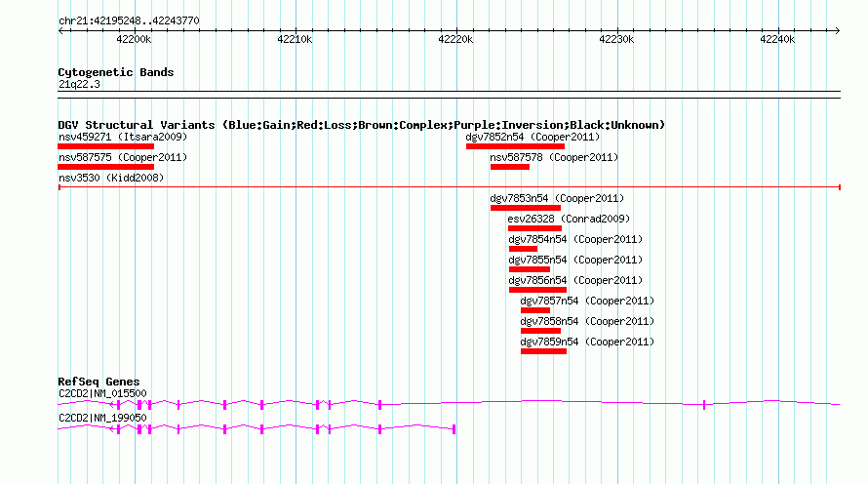Viewport: 868px width, 484px height.
Task: Click the RefSeq Genes track title
Action: pyautogui.click(x=99, y=382)
